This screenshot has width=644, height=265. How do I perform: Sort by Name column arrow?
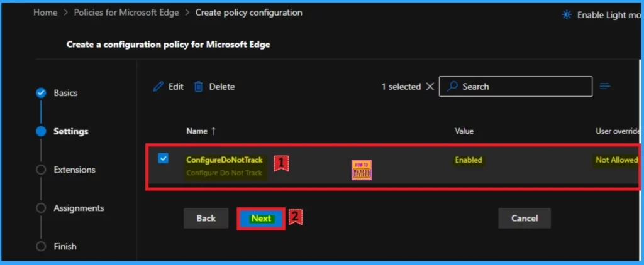click(x=213, y=131)
